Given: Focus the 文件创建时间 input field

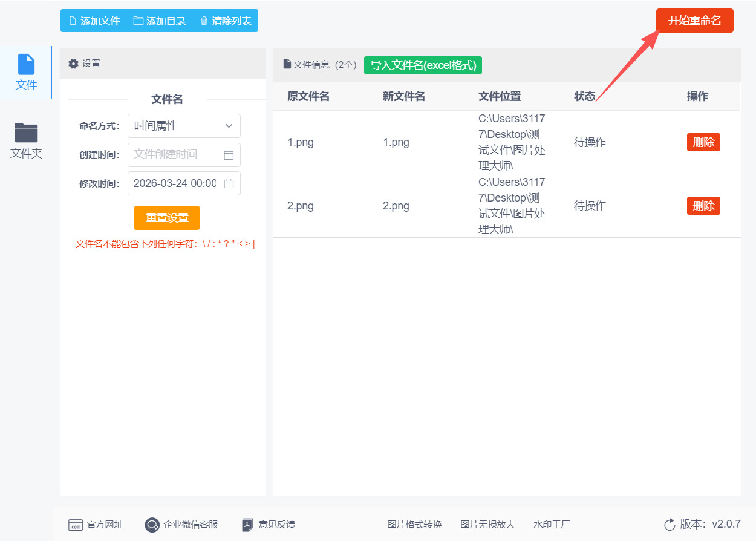Looking at the screenshot, I should (x=174, y=155).
